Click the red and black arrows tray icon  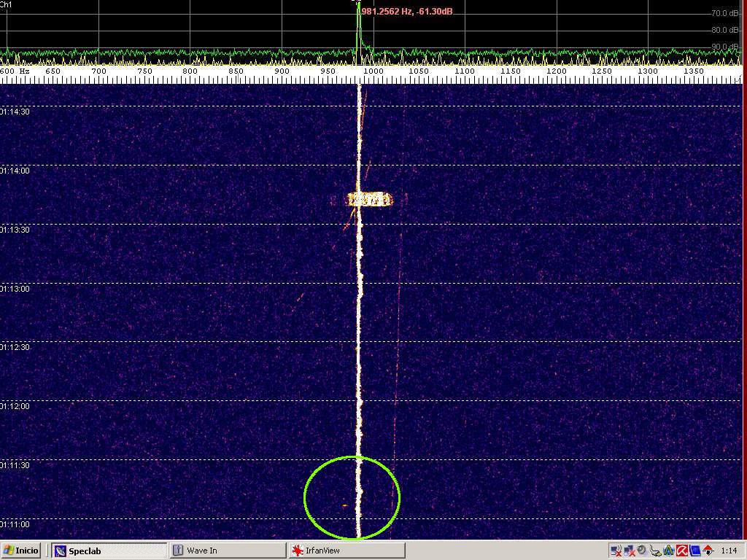pyautogui.click(x=708, y=551)
